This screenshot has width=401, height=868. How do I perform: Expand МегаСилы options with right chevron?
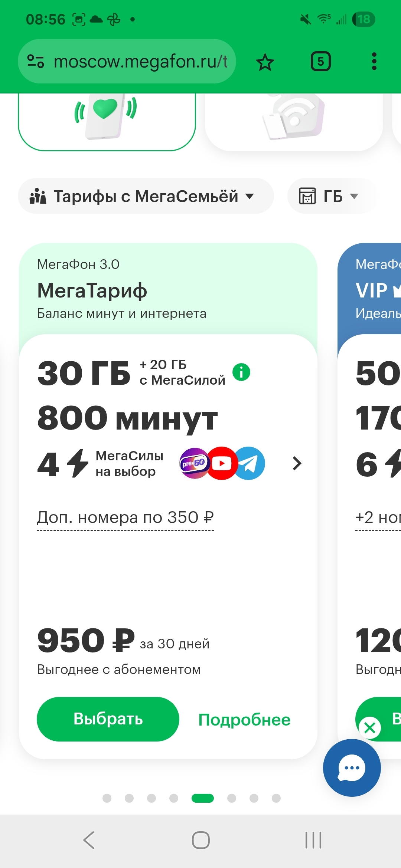pos(297,463)
